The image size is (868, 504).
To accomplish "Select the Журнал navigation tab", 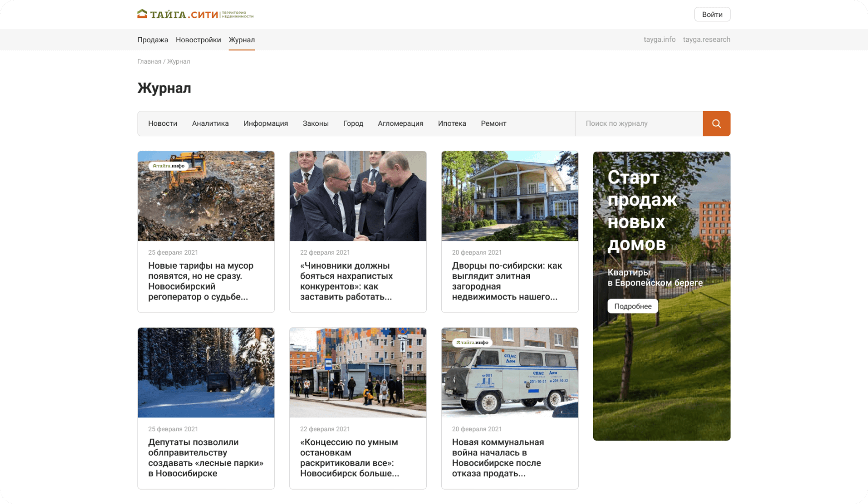I will [242, 40].
